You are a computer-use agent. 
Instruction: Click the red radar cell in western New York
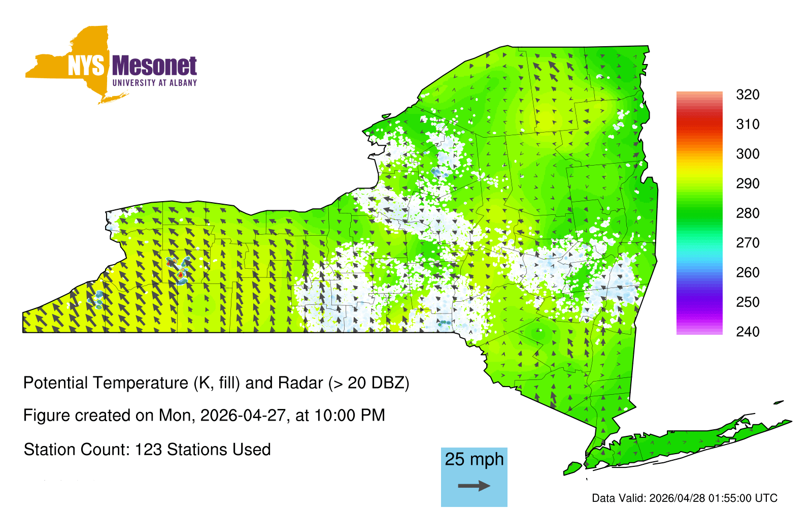180,275
